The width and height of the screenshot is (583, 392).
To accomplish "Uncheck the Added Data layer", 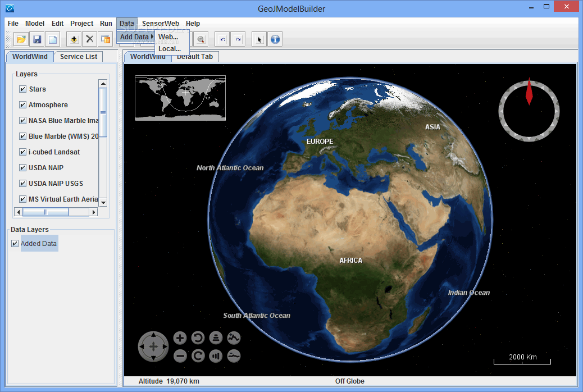I will point(15,244).
